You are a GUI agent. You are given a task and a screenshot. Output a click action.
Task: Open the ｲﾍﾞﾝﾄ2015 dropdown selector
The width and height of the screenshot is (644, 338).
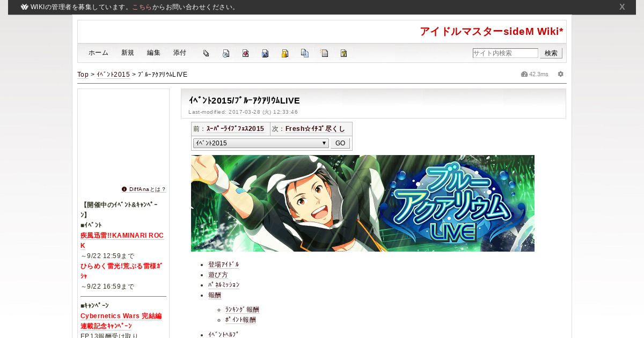pyautogui.click(x=261, y=143)
